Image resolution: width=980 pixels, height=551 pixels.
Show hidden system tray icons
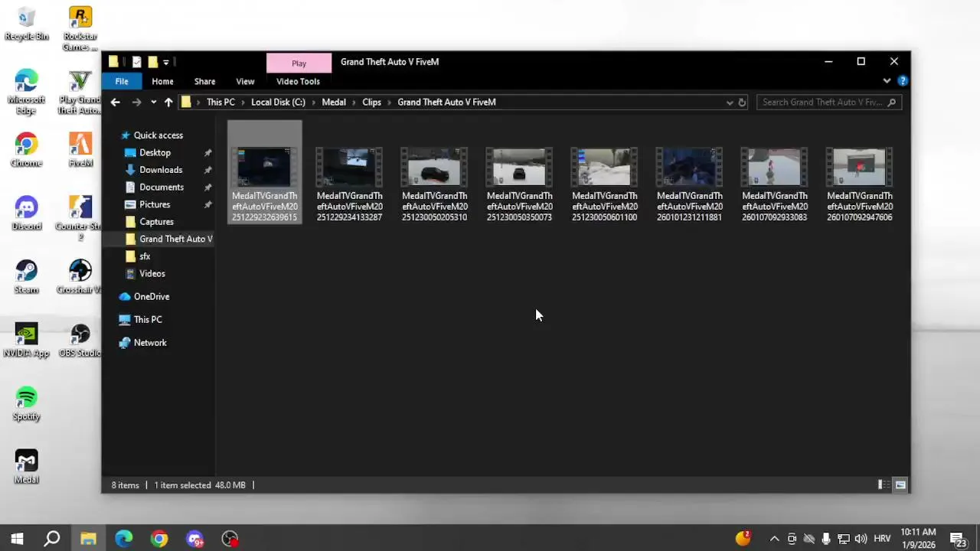tap(774, 539)
